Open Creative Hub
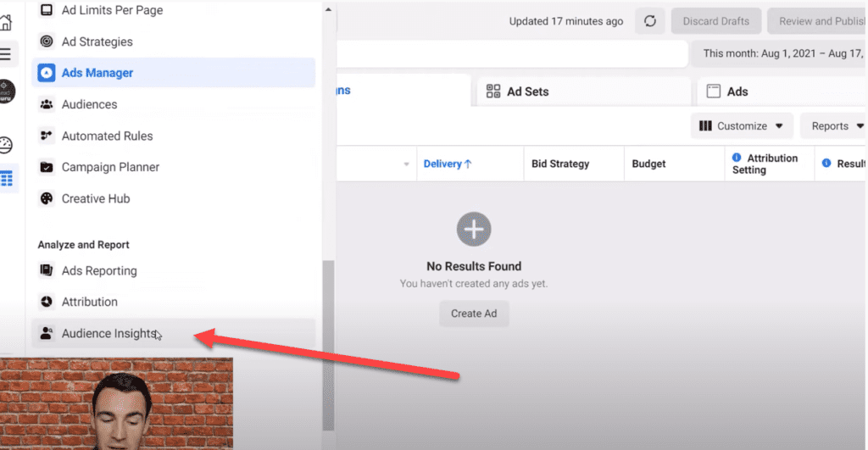 coord(173,198)
